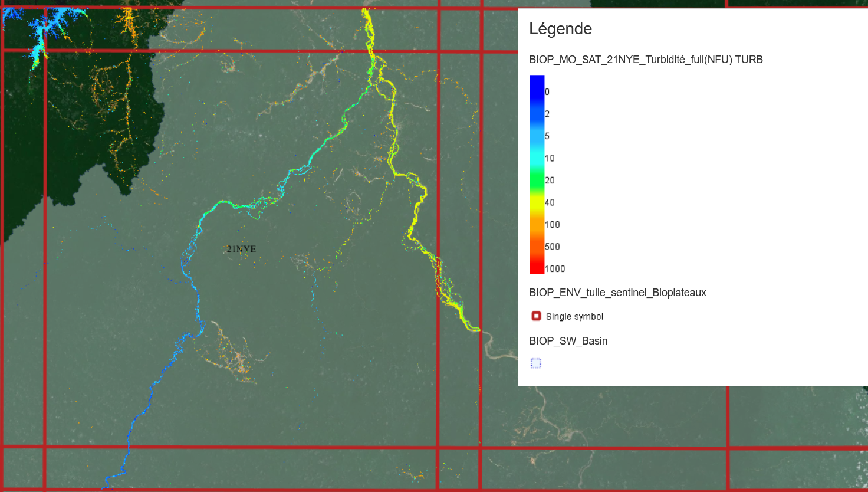Click the 1000 value label in legend
The width and height of the screenshot is (868, 492).
[555, 269]
